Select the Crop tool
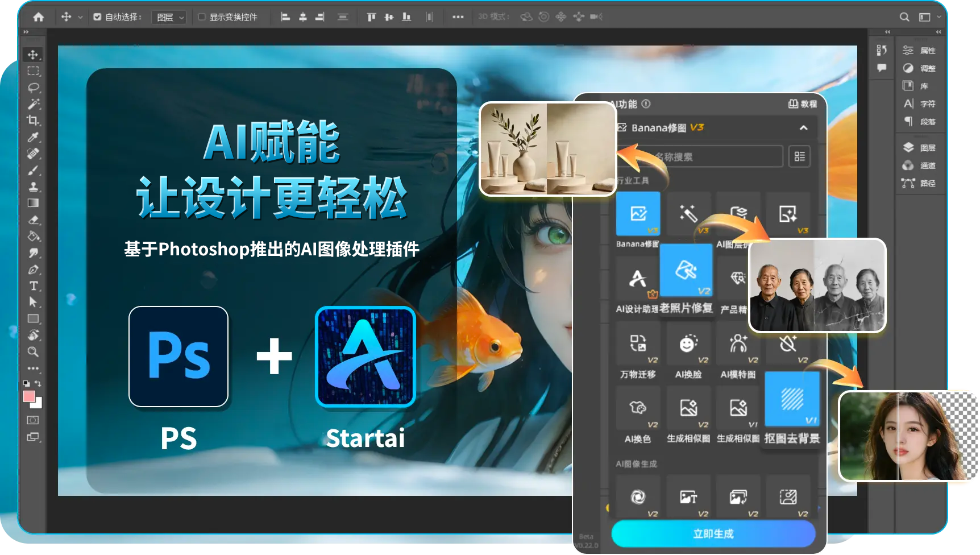Screen dimensions: 980x555 click(x=34, y=121)
